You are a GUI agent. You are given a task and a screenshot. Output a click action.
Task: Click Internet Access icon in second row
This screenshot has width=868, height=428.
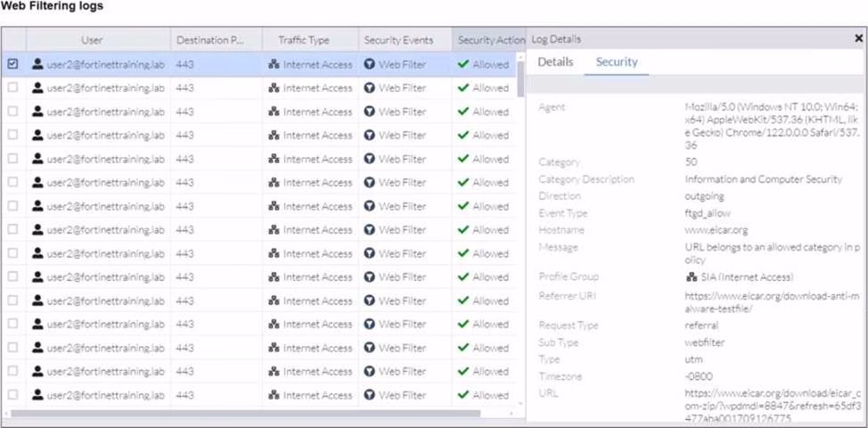pos(274,88)
